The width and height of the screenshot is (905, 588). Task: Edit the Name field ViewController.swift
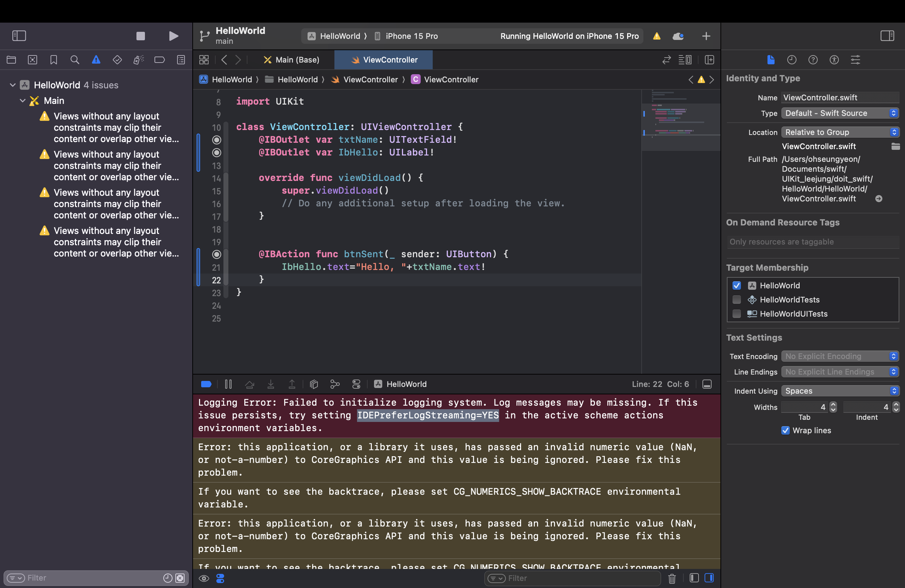[840, 97]
